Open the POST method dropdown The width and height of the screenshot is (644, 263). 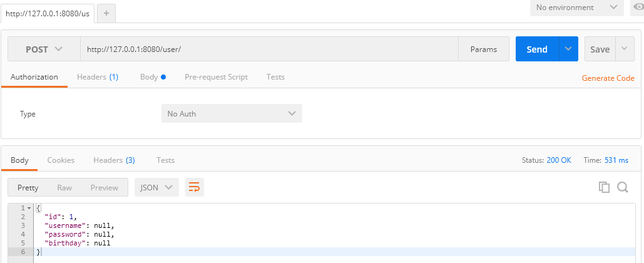[44, 49]
